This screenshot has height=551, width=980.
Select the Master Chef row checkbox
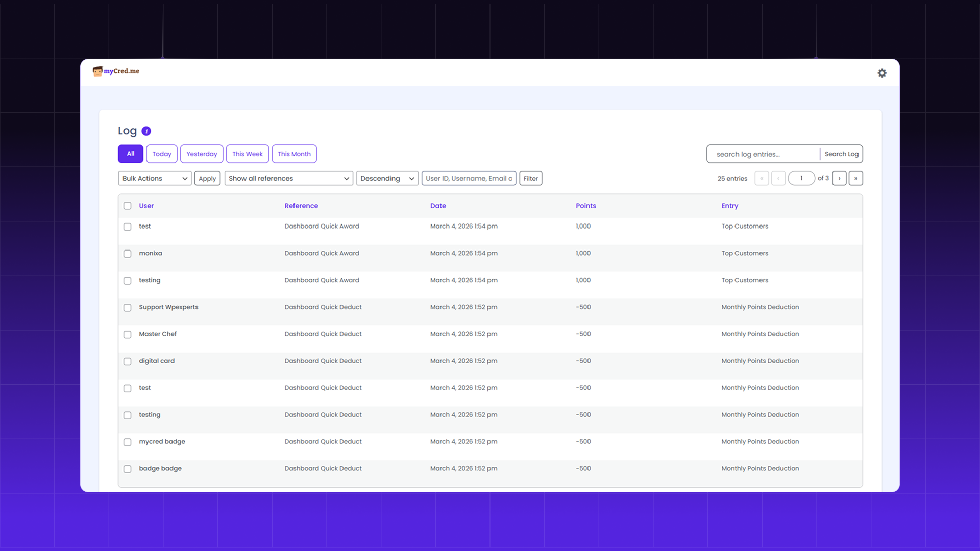click(128, 335)
